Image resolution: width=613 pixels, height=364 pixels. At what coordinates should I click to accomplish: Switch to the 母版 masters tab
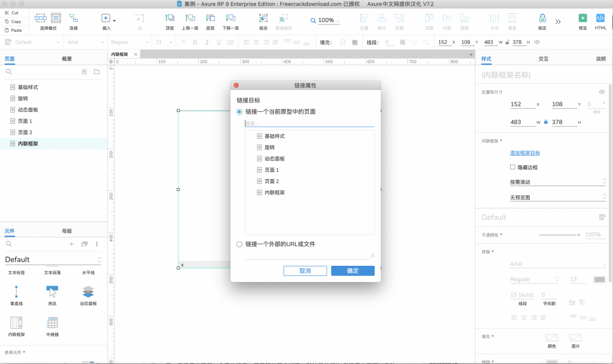point(67,230)
